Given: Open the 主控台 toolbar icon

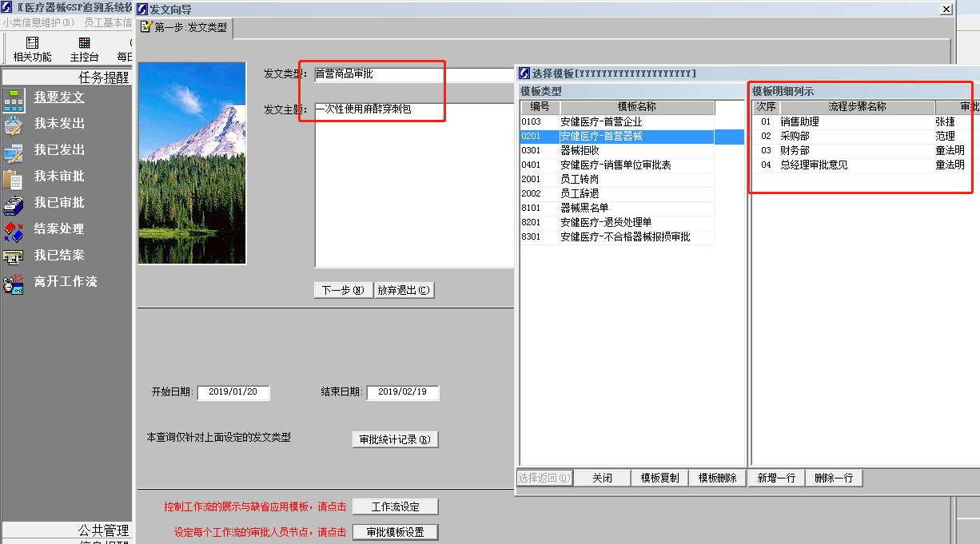Looking at the screenshot, I should click(x=84, y=42).
